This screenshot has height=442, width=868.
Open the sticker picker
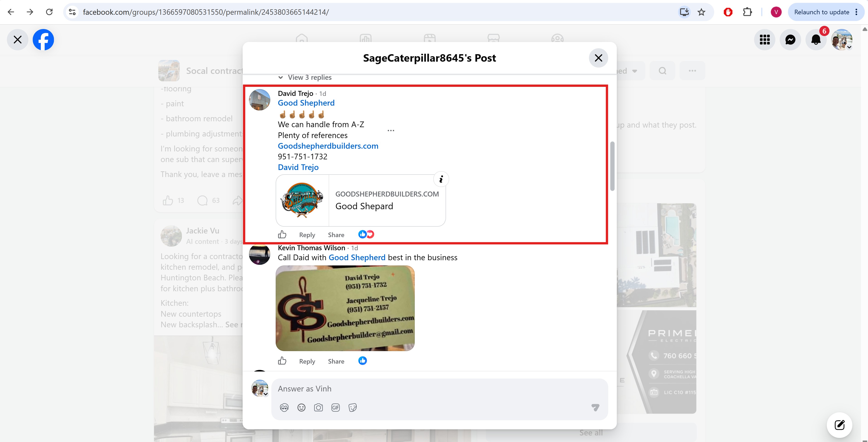pyautogui.click(x=353, y=408)
